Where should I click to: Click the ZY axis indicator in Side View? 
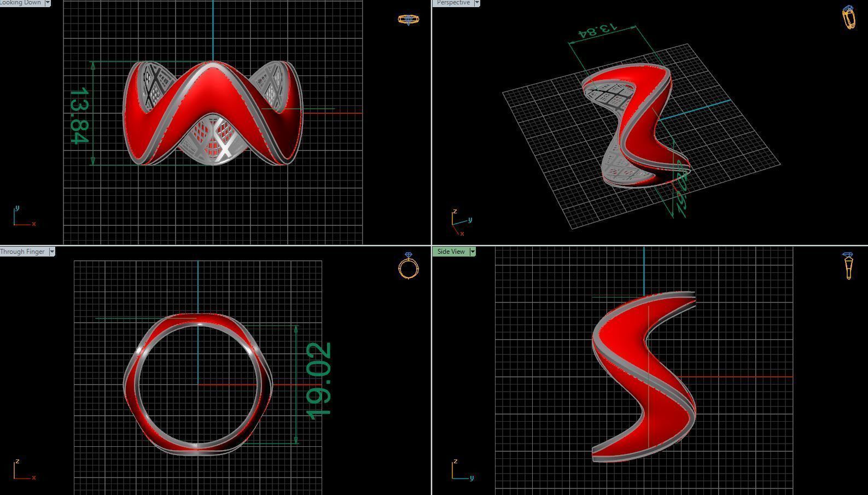tap(463, 470)
